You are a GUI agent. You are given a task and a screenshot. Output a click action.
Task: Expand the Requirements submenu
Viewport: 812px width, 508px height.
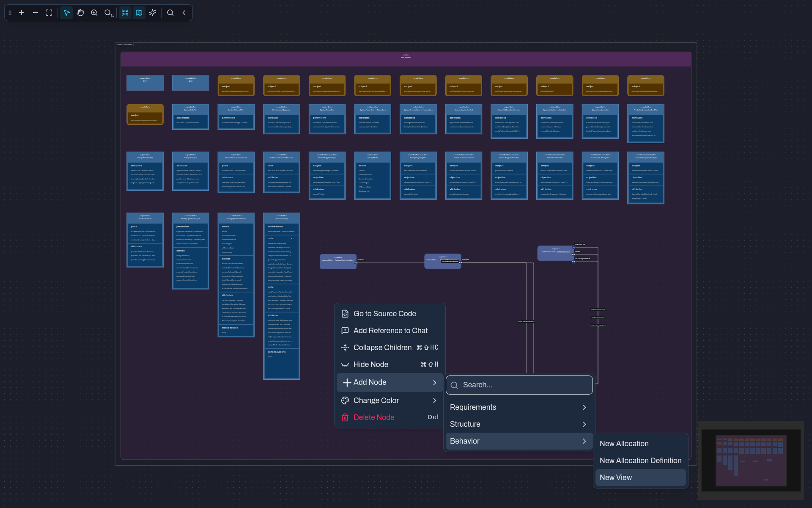point(519,407)
